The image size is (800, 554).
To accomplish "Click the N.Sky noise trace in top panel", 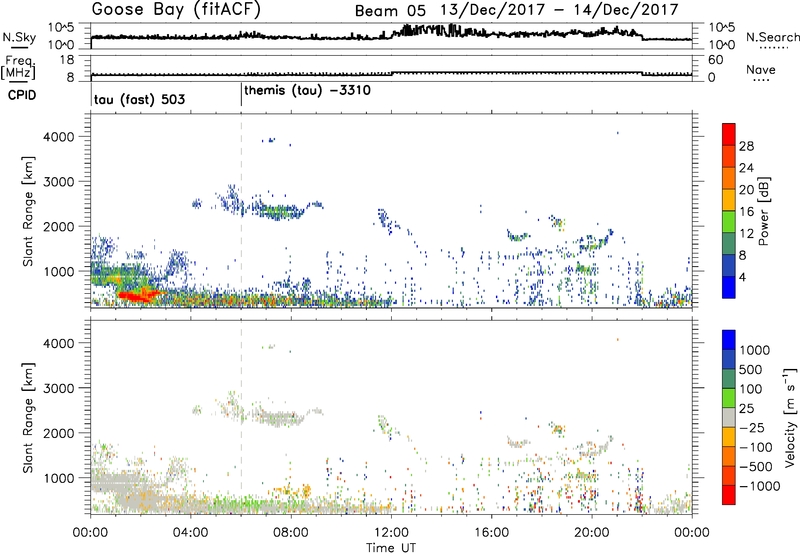I will pyautogui.click(x=391, y=35).
